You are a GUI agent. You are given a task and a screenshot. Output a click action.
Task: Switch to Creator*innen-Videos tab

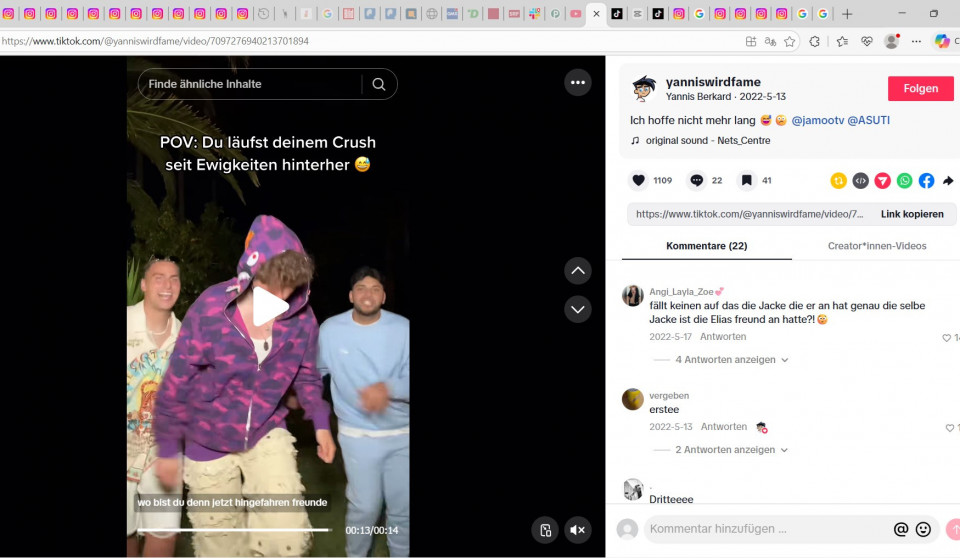[x=876, y=246]
